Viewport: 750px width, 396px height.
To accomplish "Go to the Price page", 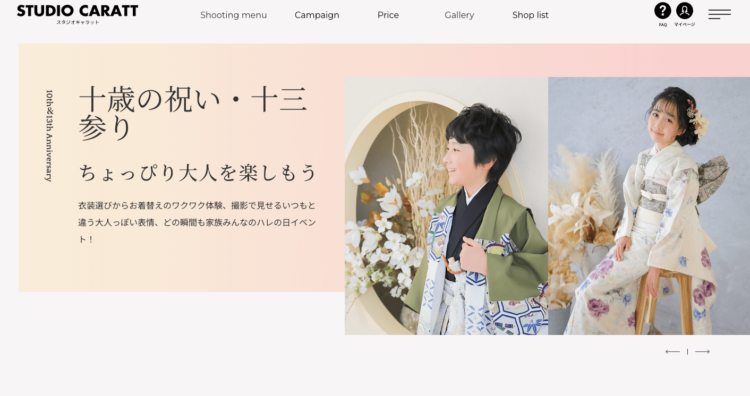I will point(388,15).
